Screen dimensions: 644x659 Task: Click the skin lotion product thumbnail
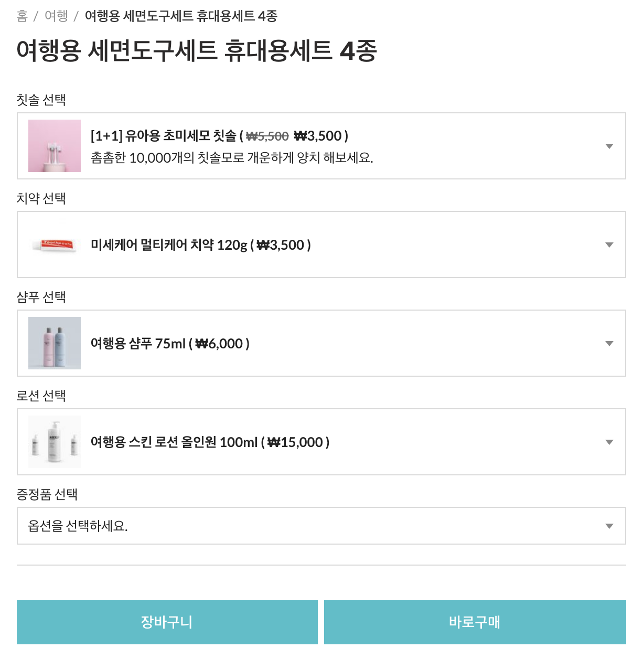click(x=55, y=442)
